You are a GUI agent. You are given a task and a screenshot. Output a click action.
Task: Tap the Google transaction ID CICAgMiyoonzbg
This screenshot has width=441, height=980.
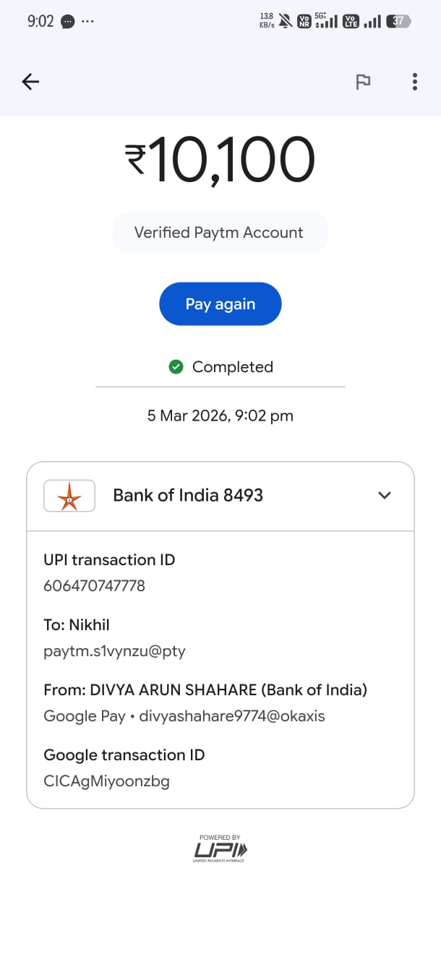click(106, 781)
